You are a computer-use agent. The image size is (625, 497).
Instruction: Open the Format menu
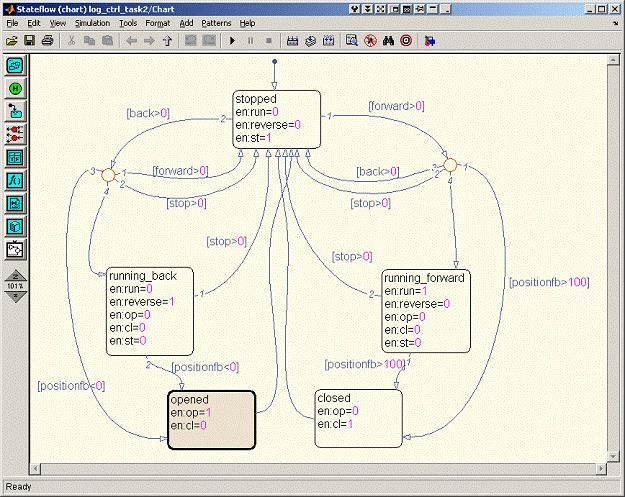tap(157, 22)
